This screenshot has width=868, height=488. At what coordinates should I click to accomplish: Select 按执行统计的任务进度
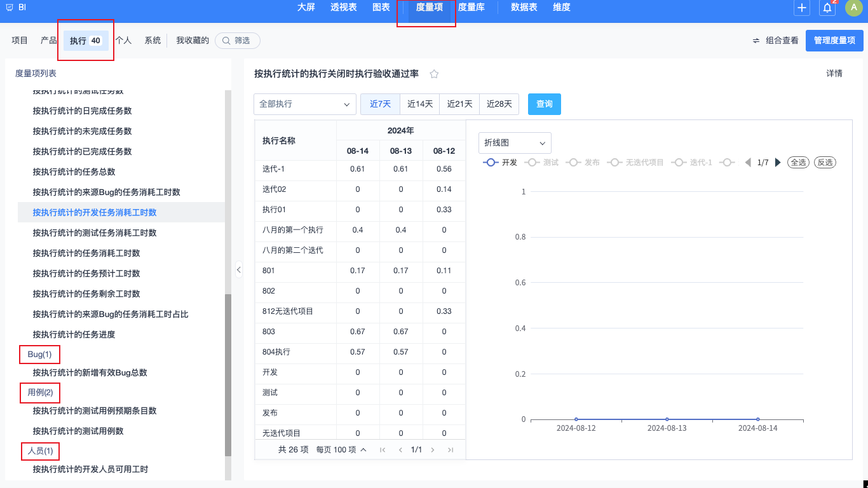click(x=74, y=335)
